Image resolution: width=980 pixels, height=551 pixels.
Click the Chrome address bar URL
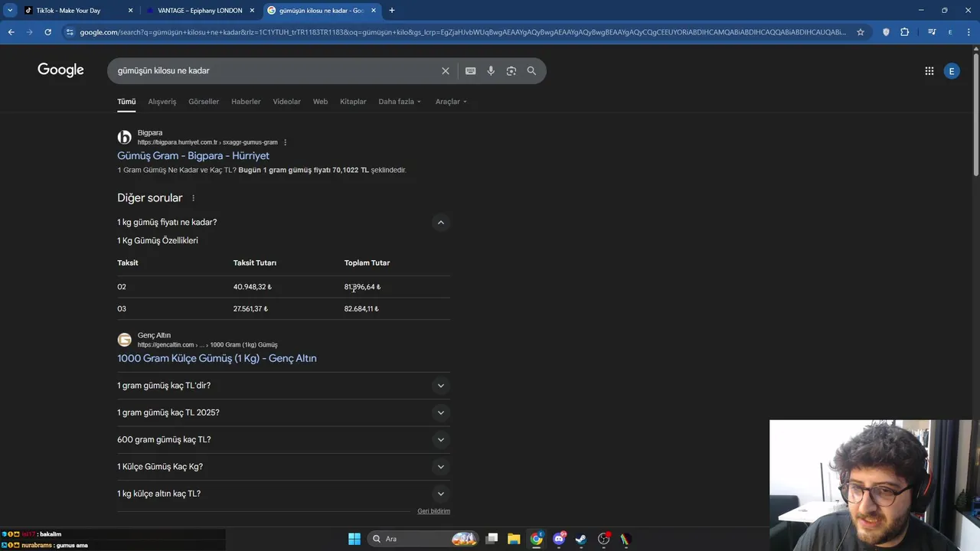point(462,32)
